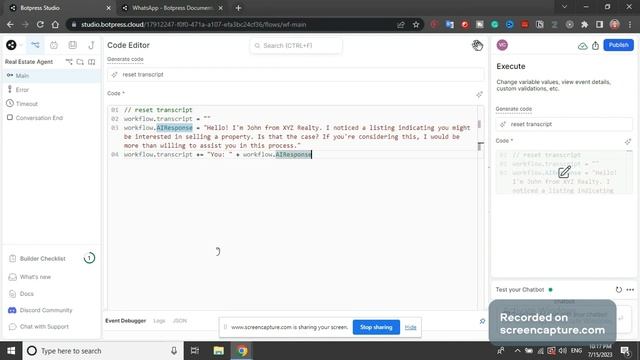Click the Publish button
Screen dimensions: 640x360
618,45
